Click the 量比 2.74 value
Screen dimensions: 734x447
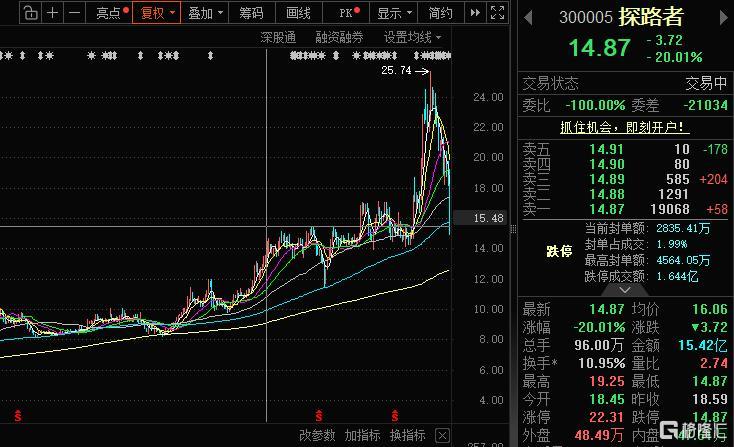pos(714,363)
